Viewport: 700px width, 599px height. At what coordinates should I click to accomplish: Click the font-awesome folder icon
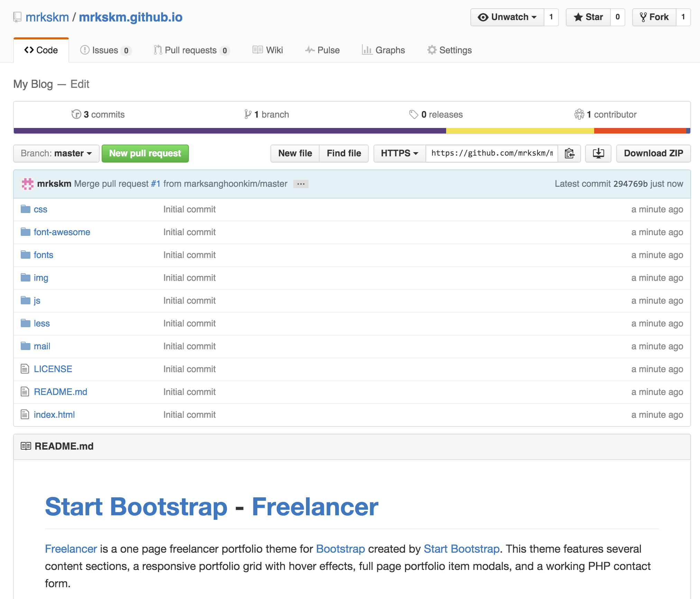[25, 232]
